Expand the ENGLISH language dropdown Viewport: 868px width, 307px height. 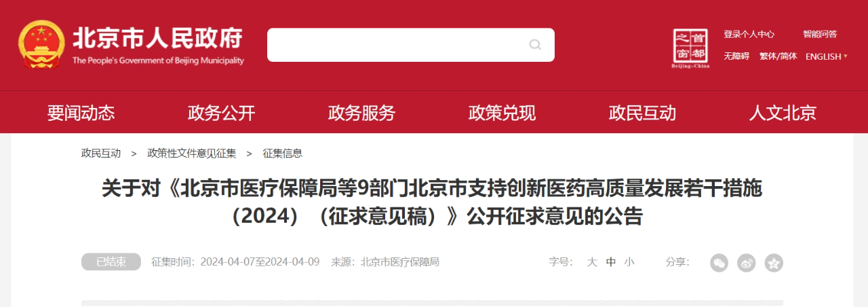pyautogui.click(x=827, y=56)
